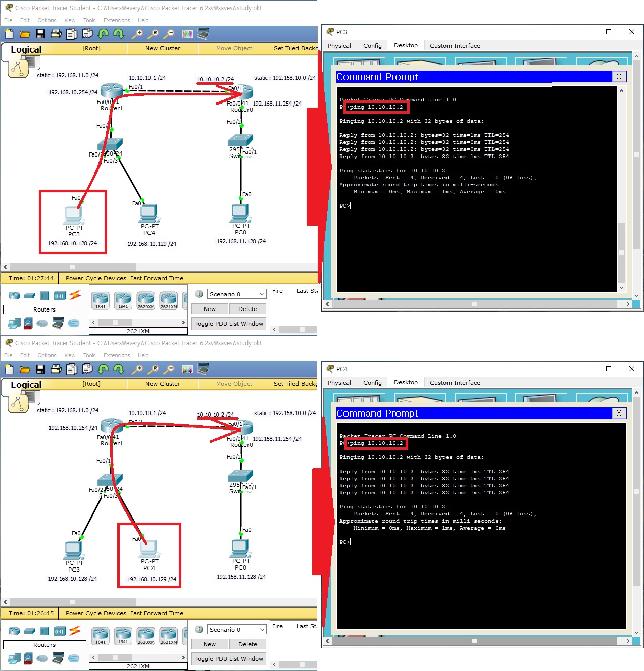Click Delete scenario button in upper window
The width and height of the screenshot is (644, 671).
point(247,309)
